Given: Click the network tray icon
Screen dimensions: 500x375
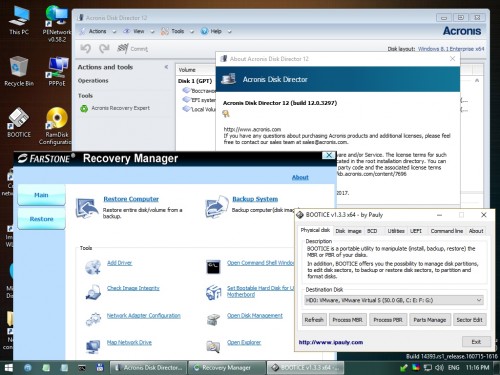Looking at the screenshot, I should [428, 368].
